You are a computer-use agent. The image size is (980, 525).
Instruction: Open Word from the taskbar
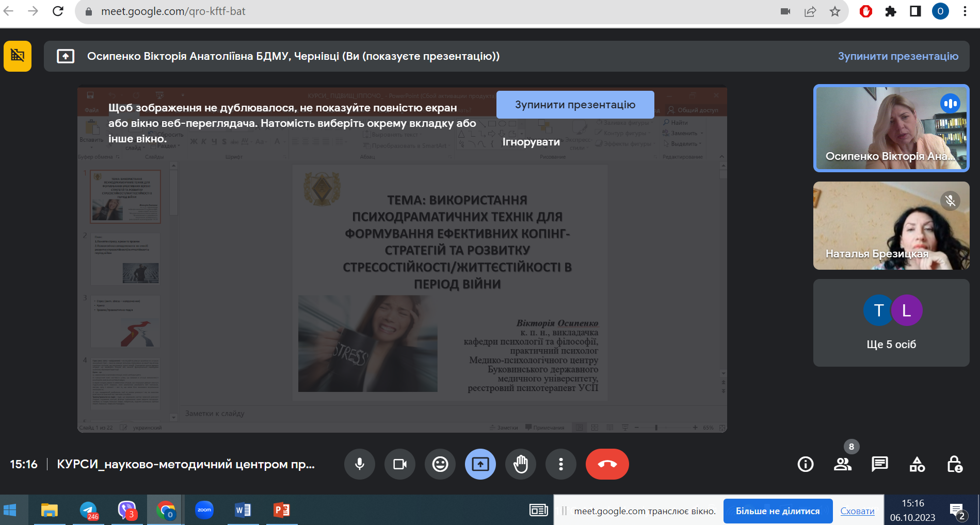(243, 511)
